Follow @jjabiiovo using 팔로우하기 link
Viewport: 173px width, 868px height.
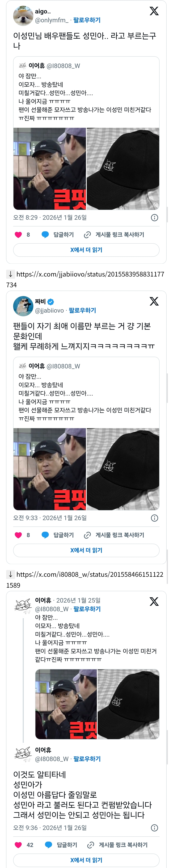pyautogui.click(x=82, y=310)
